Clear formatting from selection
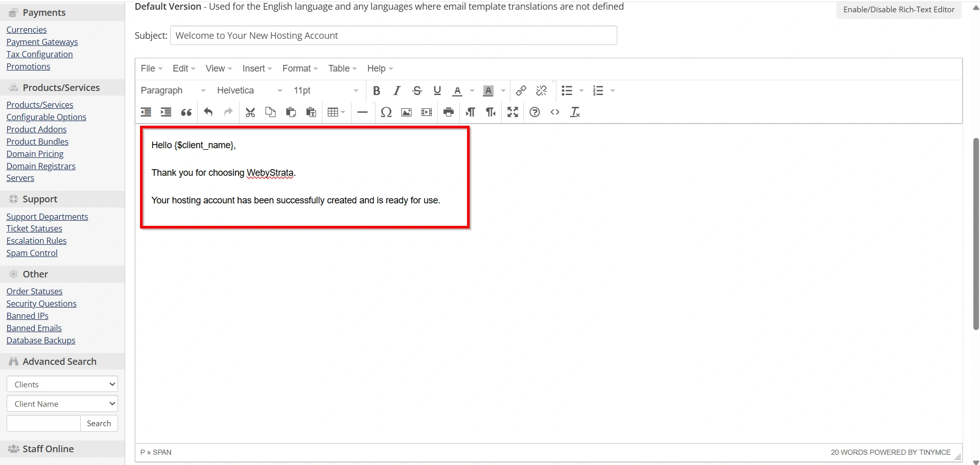The width and height of the screenshot is (980, 465). pos(575,112)
